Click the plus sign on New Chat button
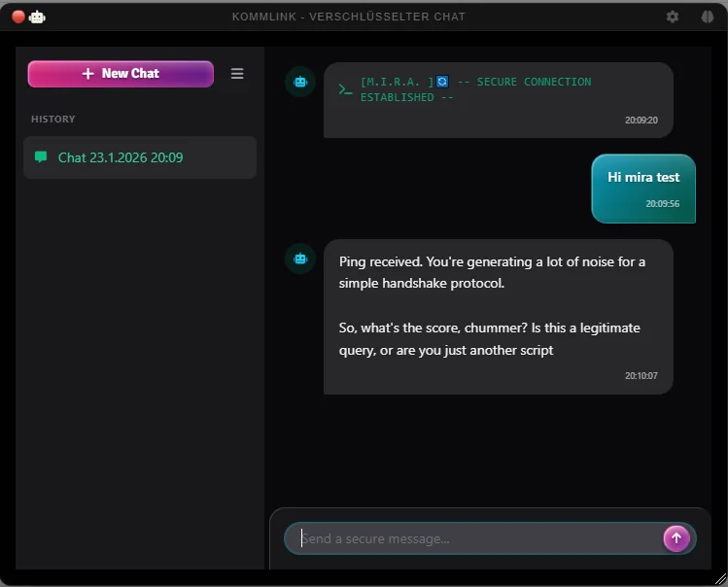This screenshot has width=728, height=587. [88, 74]
